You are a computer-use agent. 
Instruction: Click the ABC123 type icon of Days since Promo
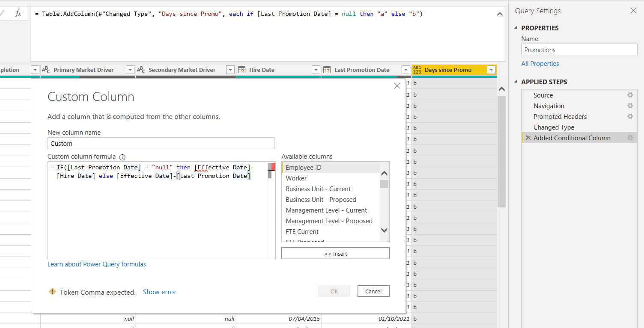[x=417, y=70]
